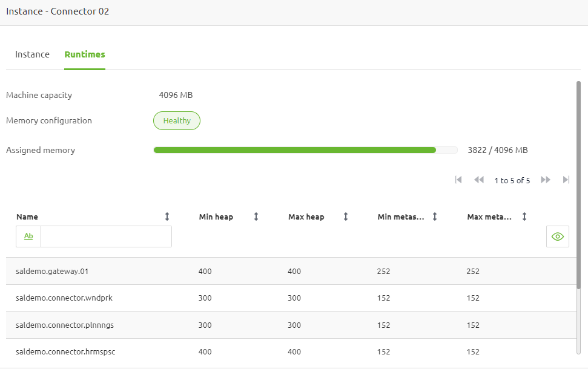This screenshot has height=375, width=588.
Task: Select the Runtimes tab
Action: 85,54
